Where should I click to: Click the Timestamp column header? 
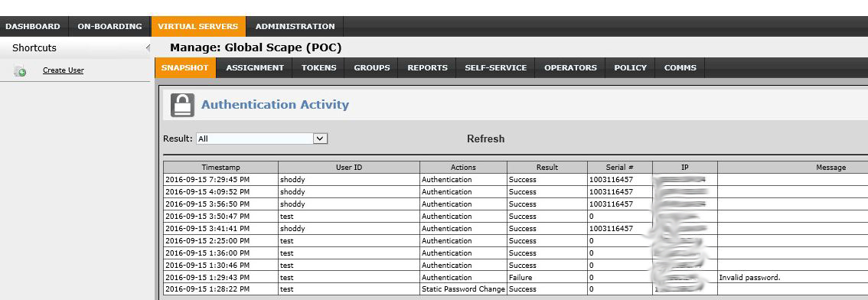tap(221, 167)
